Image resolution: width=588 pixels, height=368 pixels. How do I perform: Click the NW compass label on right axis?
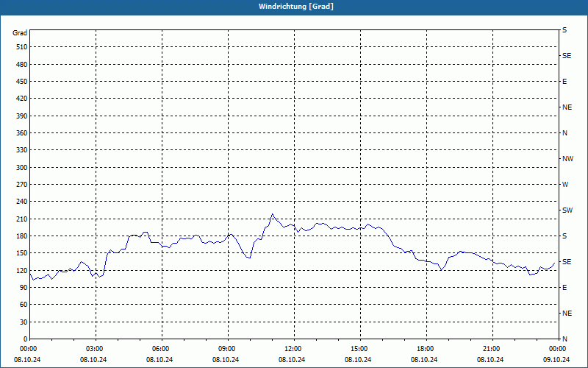567,159
